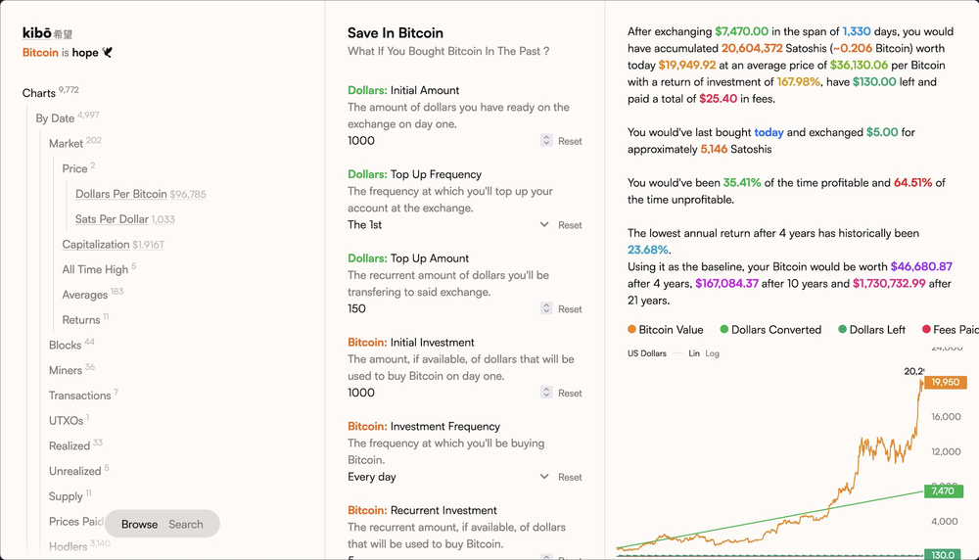Switch to the Search tab
Screen dimensions: 979x560
(x=186, y=525)
